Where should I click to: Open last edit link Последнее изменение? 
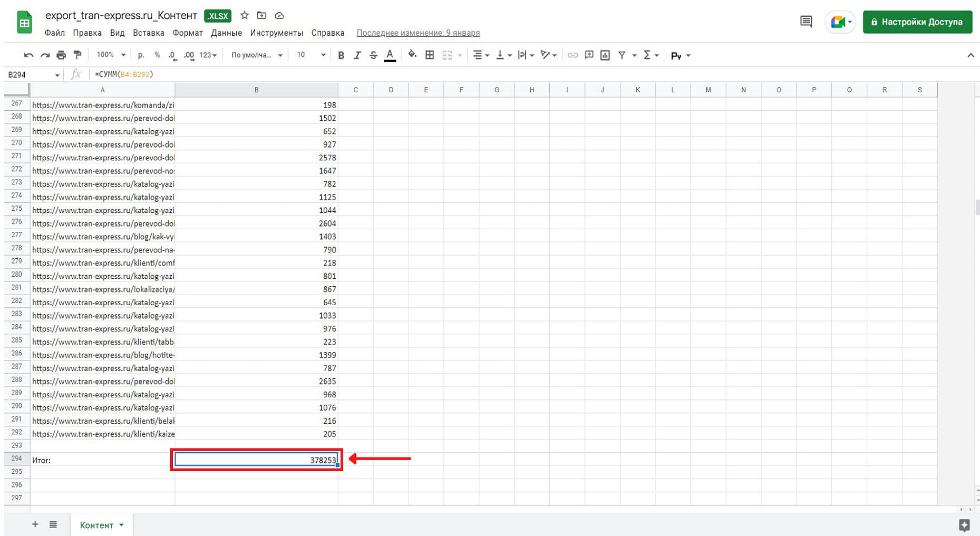418,33
